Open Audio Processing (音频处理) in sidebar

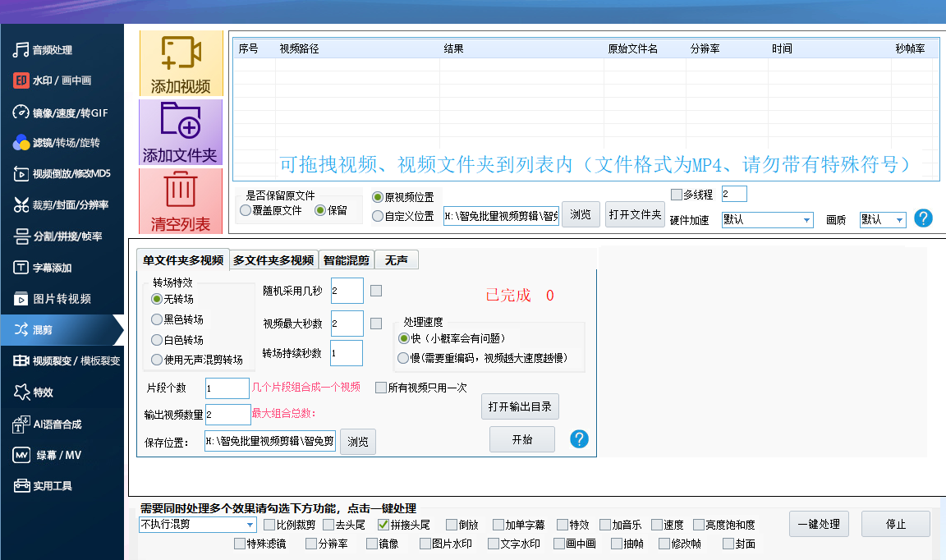(53, 50)
